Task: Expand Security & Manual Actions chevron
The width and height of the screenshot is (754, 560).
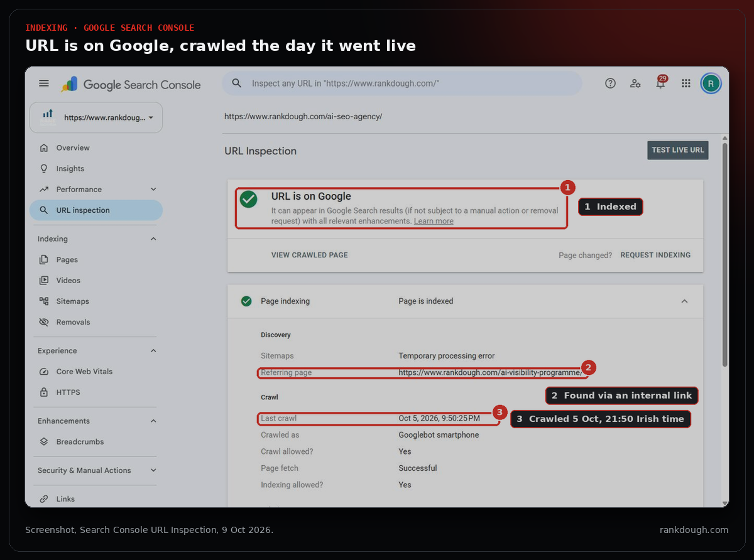Action: click(x=154, y=470)
